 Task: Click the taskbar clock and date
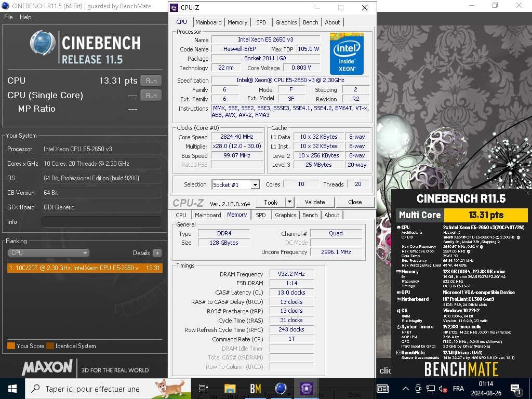point(486,389)
